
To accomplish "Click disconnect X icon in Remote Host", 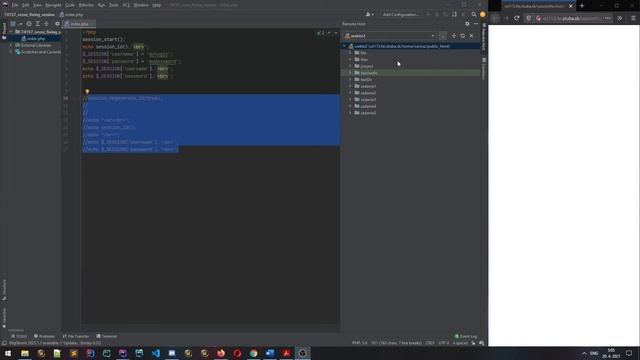I will pos(471,36).
